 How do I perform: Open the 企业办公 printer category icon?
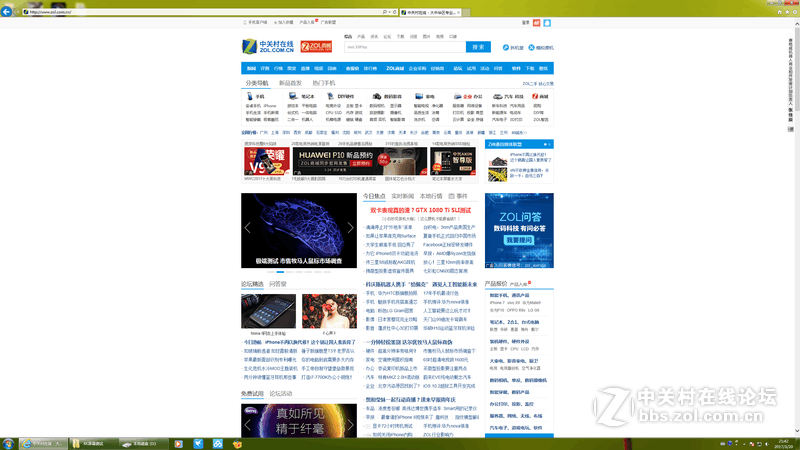pyautogui.click(x=457, y=96)
